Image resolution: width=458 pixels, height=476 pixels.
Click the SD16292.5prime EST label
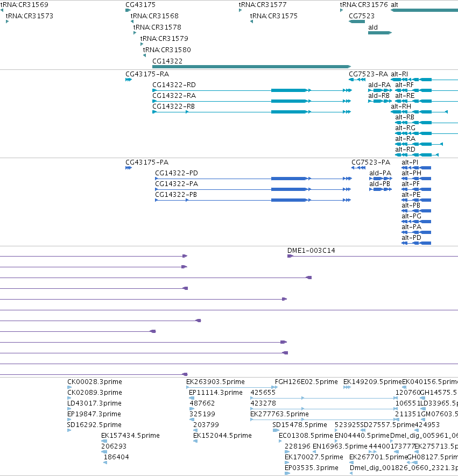click(x=94, y=425)
